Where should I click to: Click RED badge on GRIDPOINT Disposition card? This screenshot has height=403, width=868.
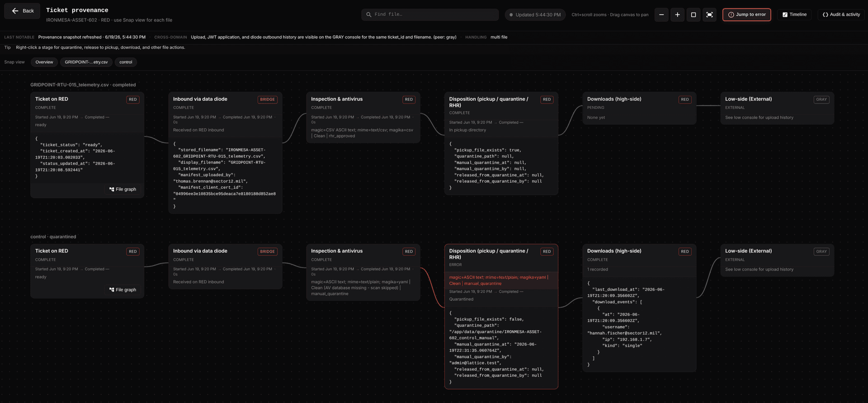click(x=547, y=99)
